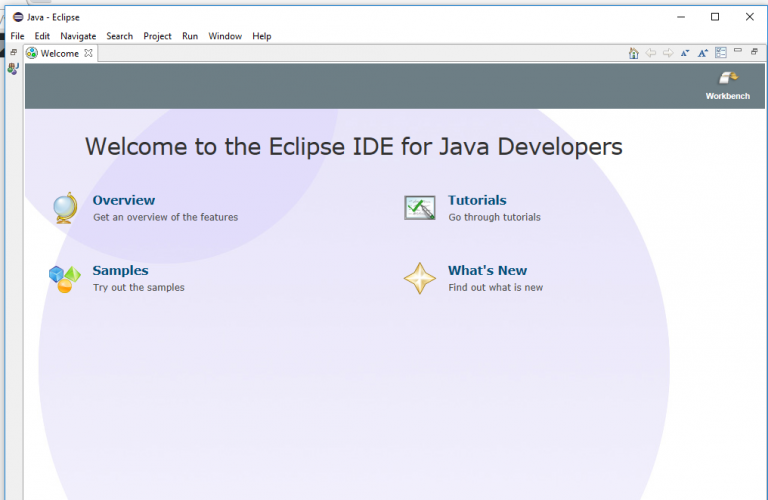Viewport: 768px width, 500px height.
Task: Go to the Workbench icon
Action: pyautogui.click(x=727, y=80)
